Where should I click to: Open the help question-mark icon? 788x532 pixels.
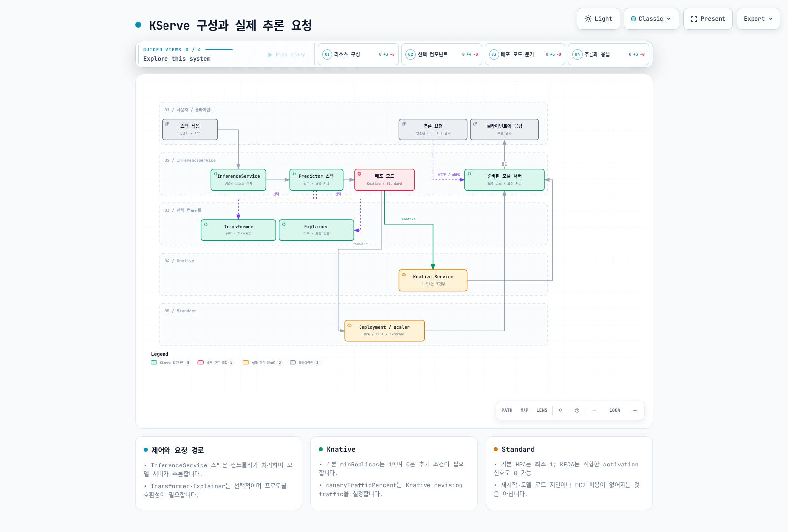pos(577,410)
